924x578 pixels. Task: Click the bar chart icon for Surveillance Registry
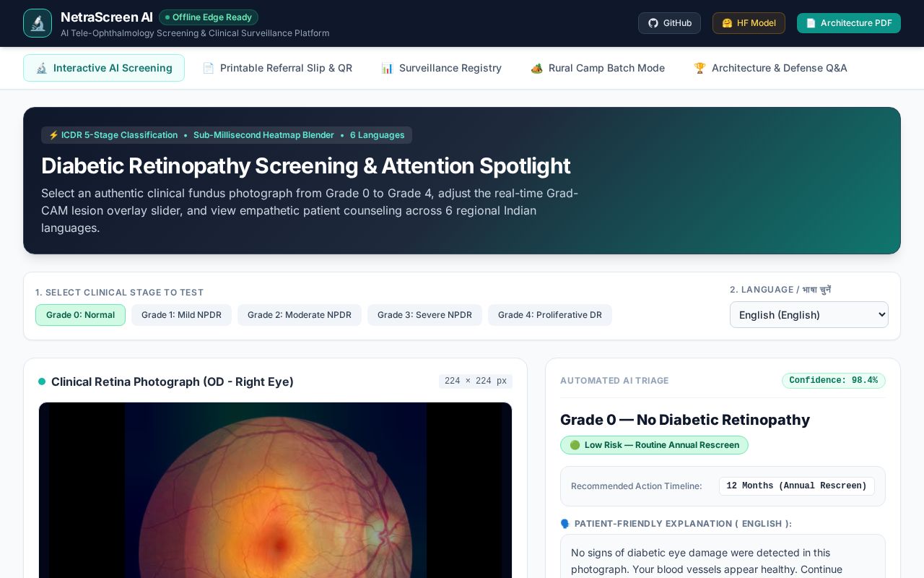(387, 68)
